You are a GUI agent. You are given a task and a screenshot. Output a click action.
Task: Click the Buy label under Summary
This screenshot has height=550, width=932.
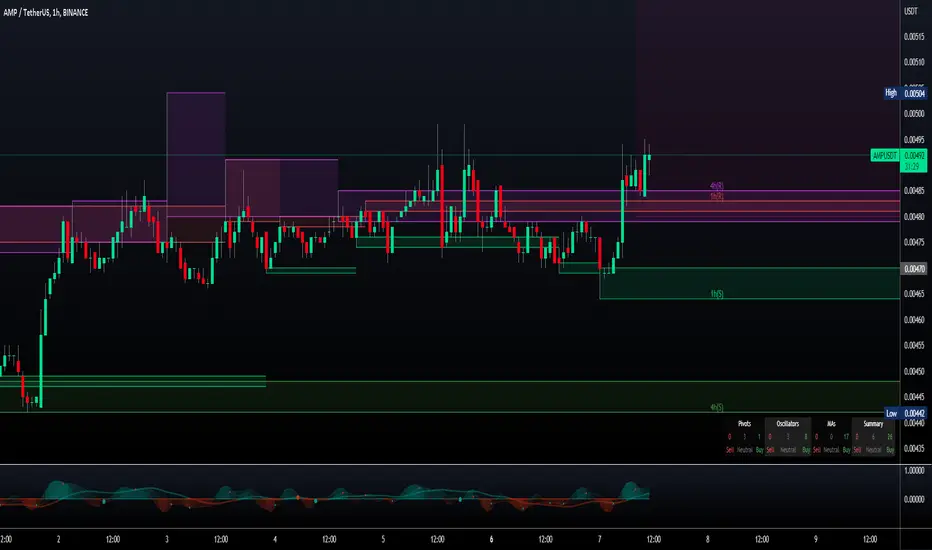point(890,450)
